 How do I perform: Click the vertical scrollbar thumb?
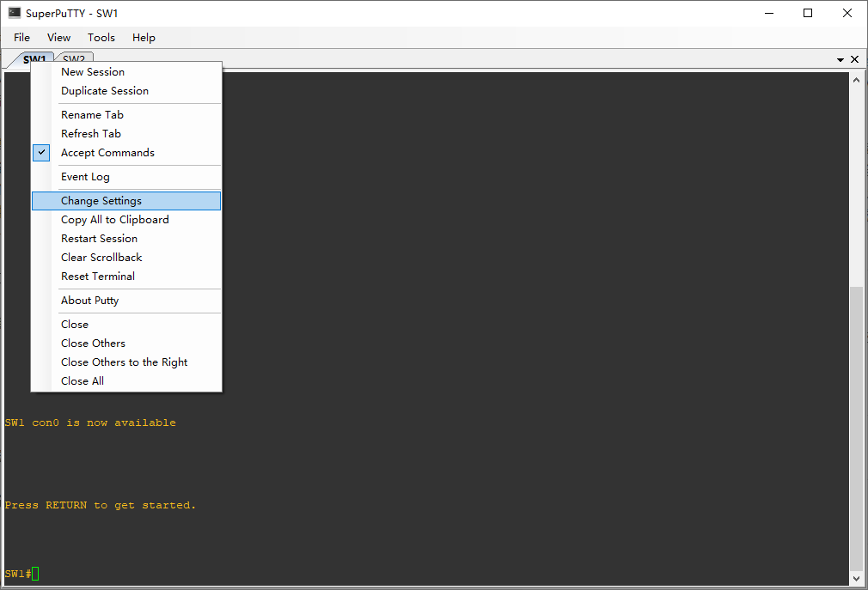(856, 429)
